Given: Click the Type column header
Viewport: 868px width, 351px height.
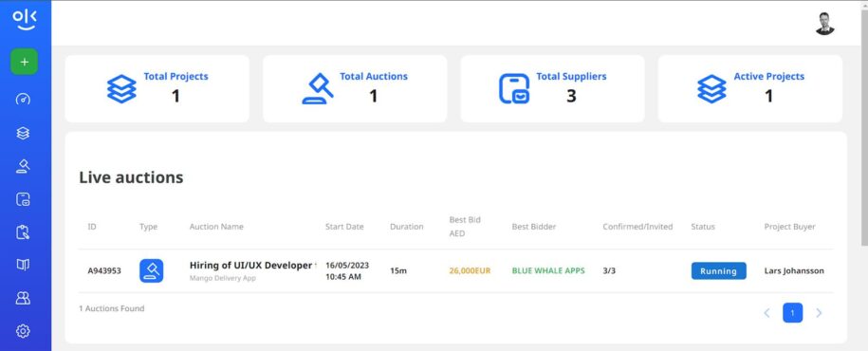Looking at the screenshot, I should [x=148, y=227].
